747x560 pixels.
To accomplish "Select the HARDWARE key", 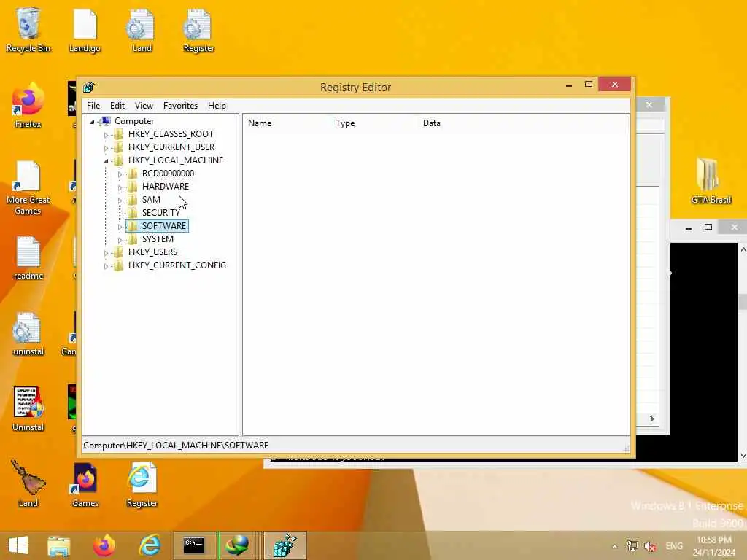I will (166, 186).
